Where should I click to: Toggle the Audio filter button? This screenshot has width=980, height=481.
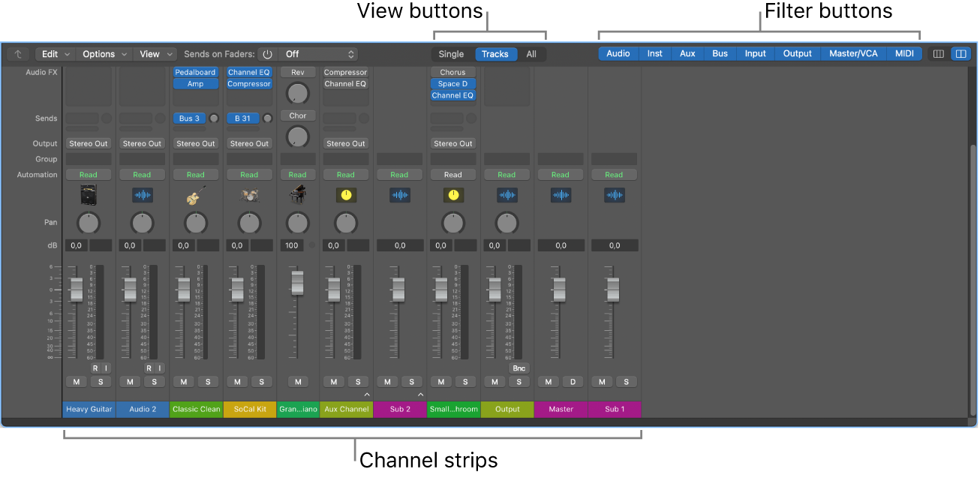point(618,54)
